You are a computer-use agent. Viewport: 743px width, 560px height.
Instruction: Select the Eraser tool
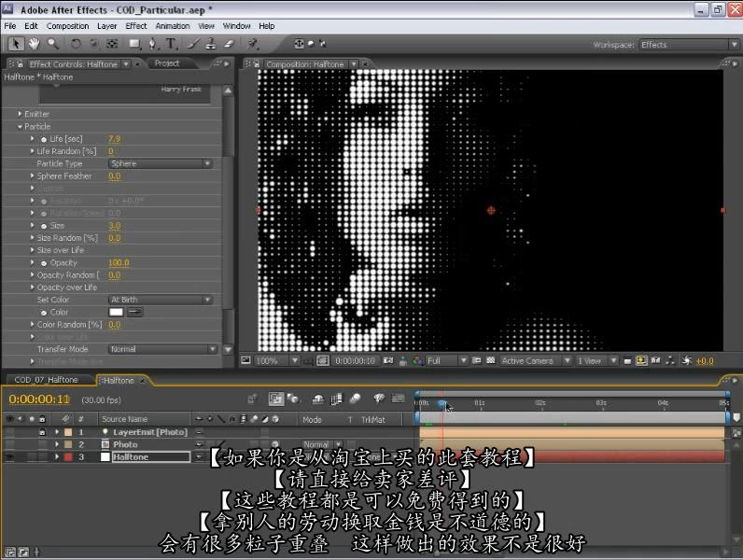[x=230, y=44]
